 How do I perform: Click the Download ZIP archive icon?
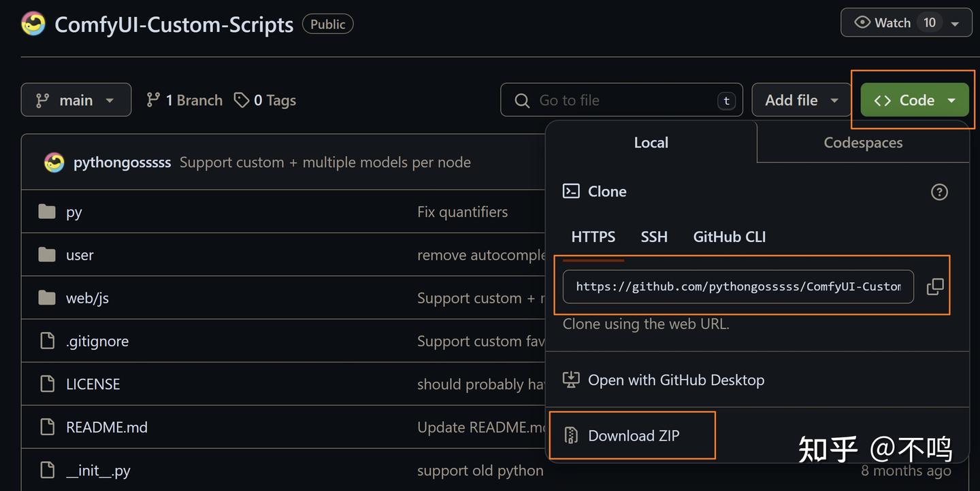[571, 436]
